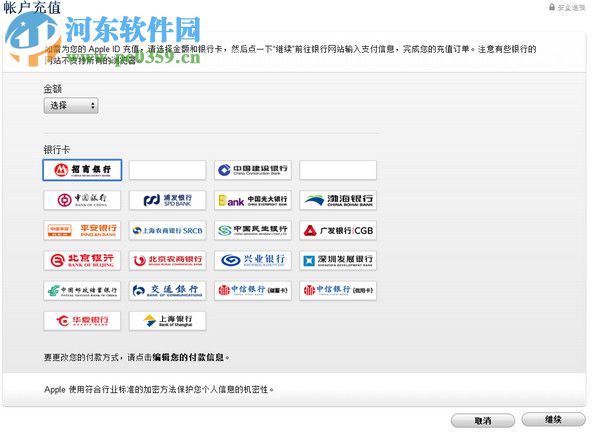Select 平安银行 Ping An Bank
This screenshot has width=600, height=433.
[x=82, y=230]
